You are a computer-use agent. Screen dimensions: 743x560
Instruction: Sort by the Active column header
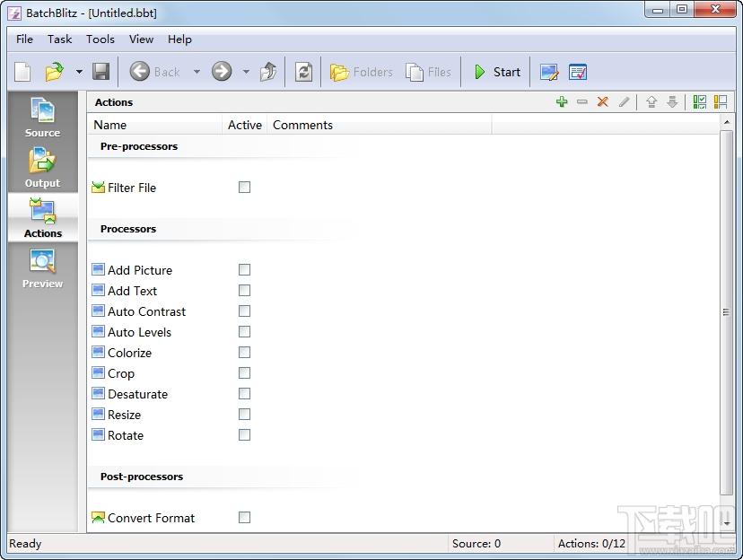click(x=244, y=125)
